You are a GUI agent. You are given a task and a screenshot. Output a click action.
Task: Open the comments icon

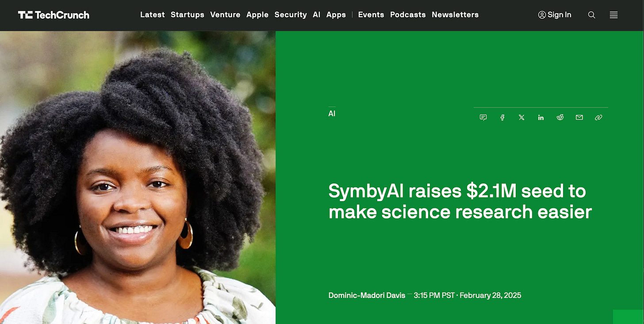click(483, 118)
